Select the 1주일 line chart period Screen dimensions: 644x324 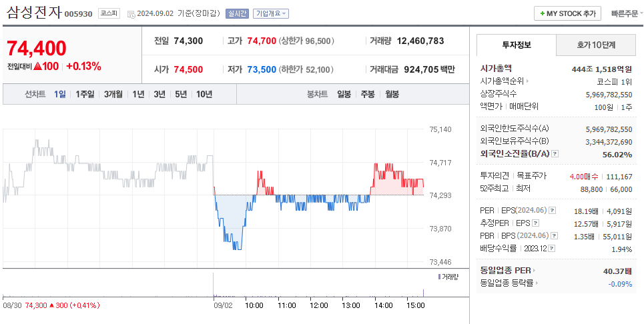(85, 94)
